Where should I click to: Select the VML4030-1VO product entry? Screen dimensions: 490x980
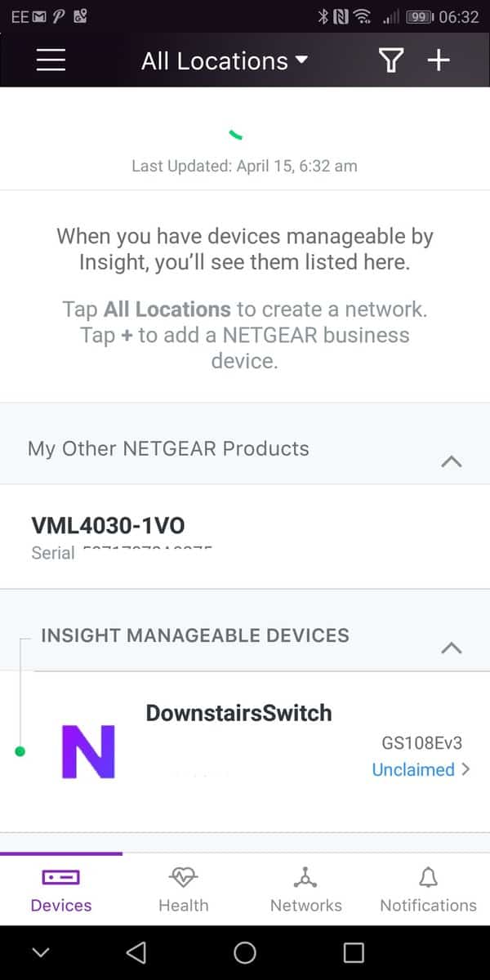(x=108, y=525)
